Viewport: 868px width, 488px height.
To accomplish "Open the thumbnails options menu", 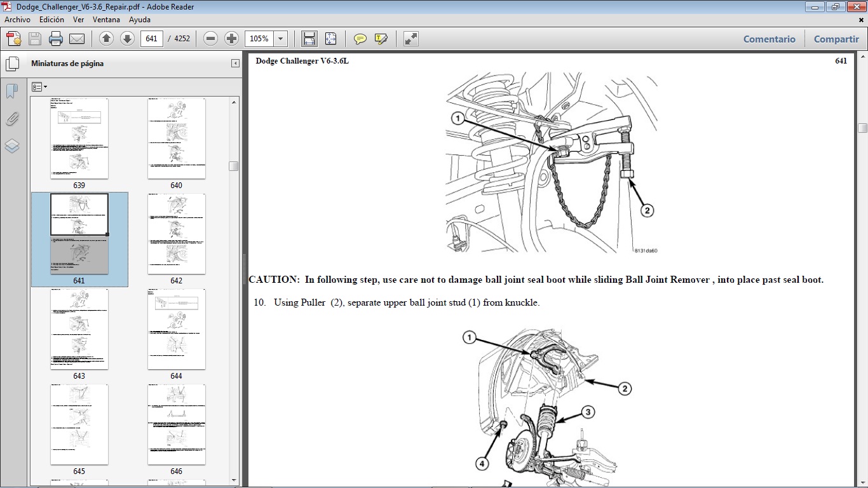I will click(x=39, y=86).
